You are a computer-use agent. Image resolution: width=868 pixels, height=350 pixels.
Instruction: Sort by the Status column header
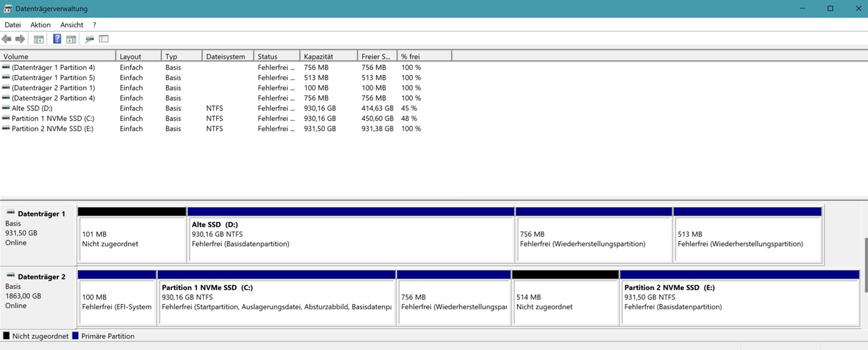[x=277, y=56]
